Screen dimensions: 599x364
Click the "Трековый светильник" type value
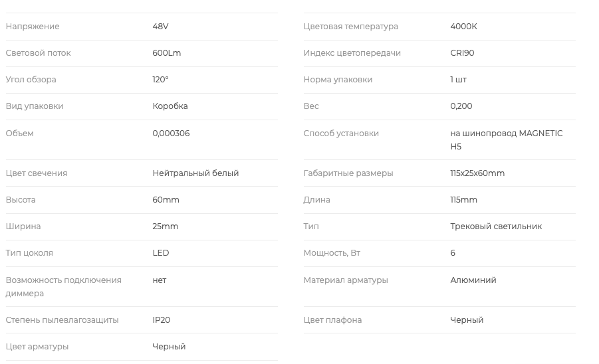[495, 227]
